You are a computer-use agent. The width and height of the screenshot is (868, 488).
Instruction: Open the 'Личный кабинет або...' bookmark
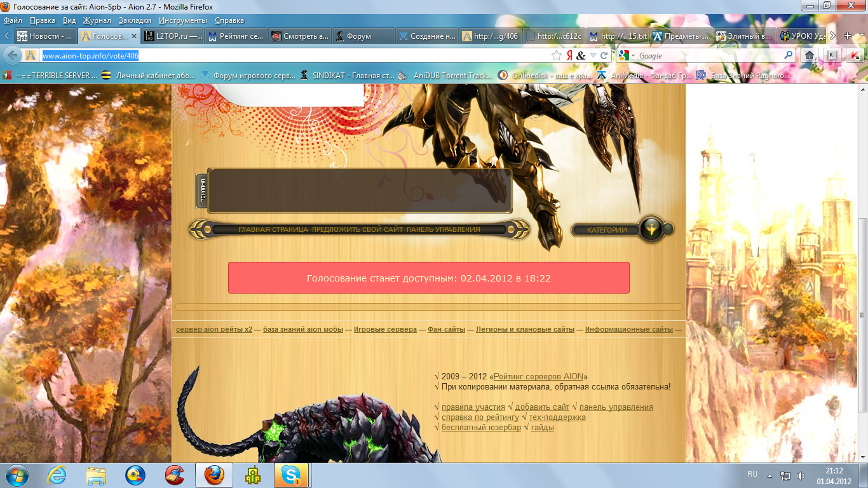(x=149, y=76)
